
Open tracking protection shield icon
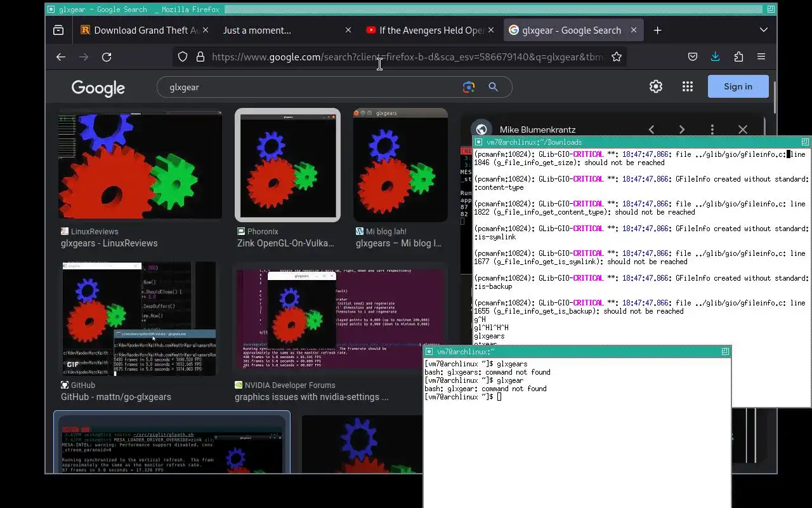pos(183,57)
